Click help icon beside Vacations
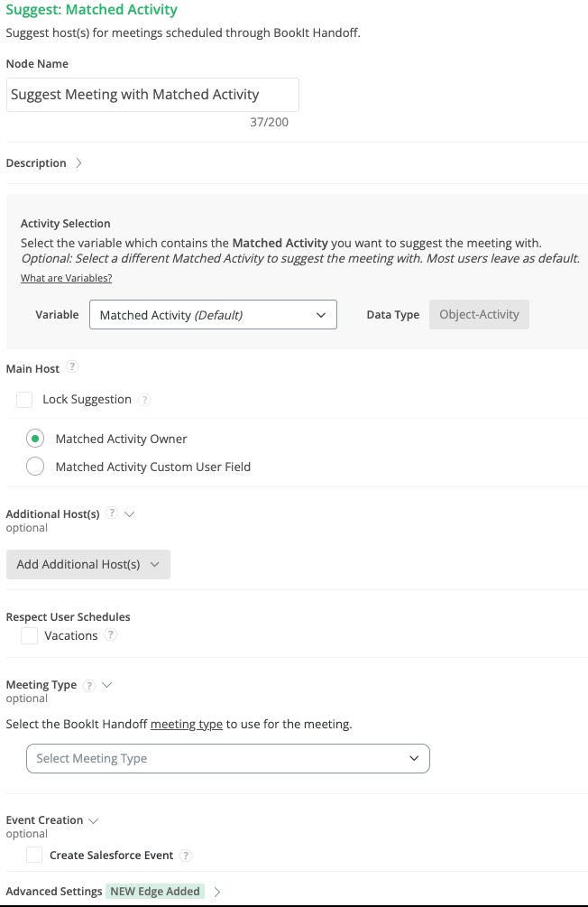This screenshot has width=588, height=907. [111, 635]
